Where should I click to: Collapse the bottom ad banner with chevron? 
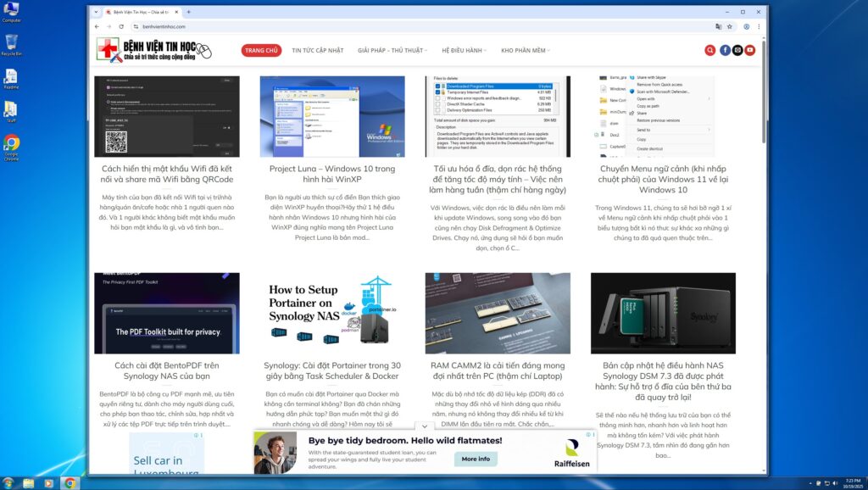click(425, 426)
